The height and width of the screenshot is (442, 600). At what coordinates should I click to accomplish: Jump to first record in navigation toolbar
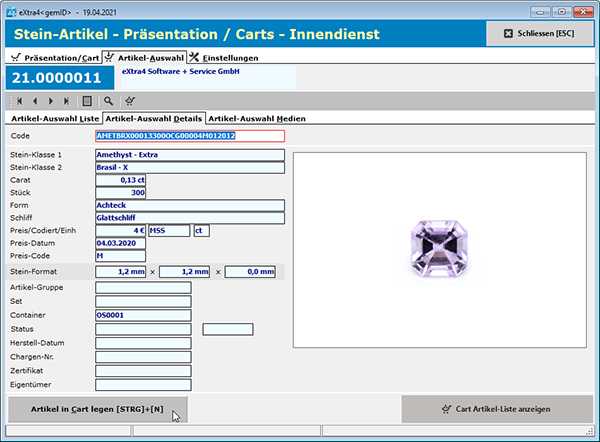[20, 101]
